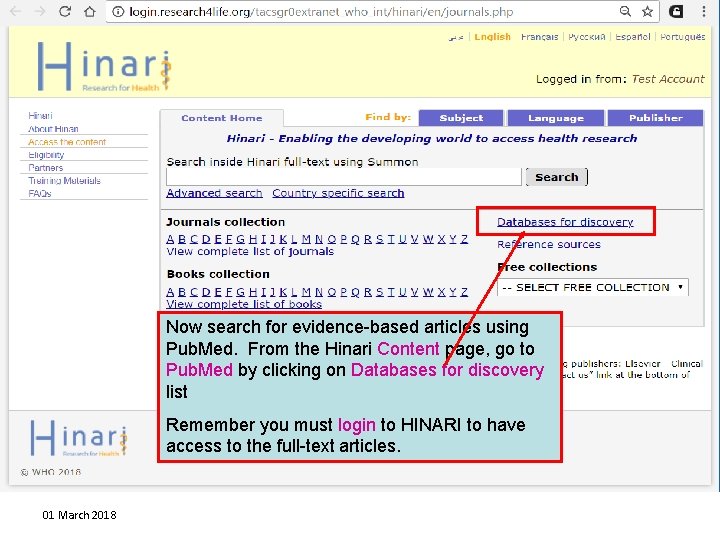Open journals starting with letter Z
Screen dimensions: 720x540
pos(464,239)
